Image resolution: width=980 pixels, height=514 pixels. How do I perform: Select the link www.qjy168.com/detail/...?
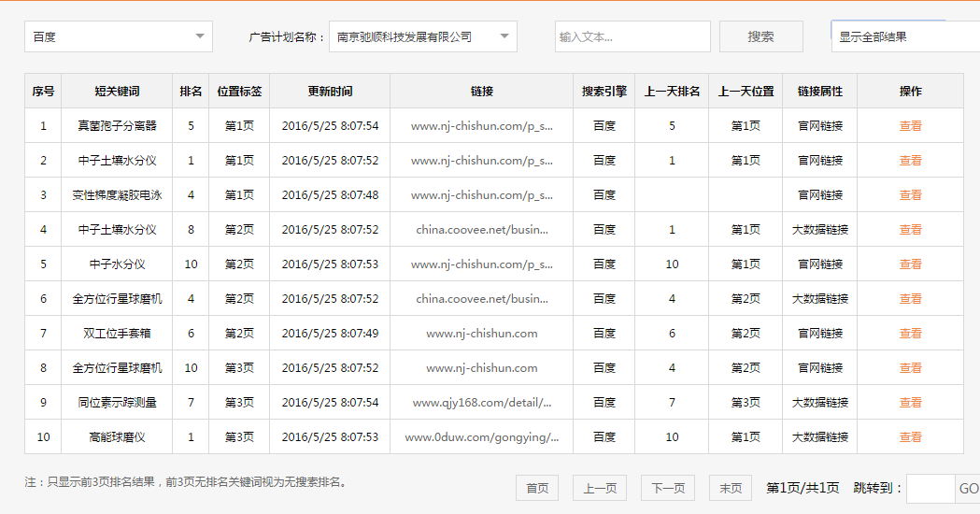coord(482,403)
